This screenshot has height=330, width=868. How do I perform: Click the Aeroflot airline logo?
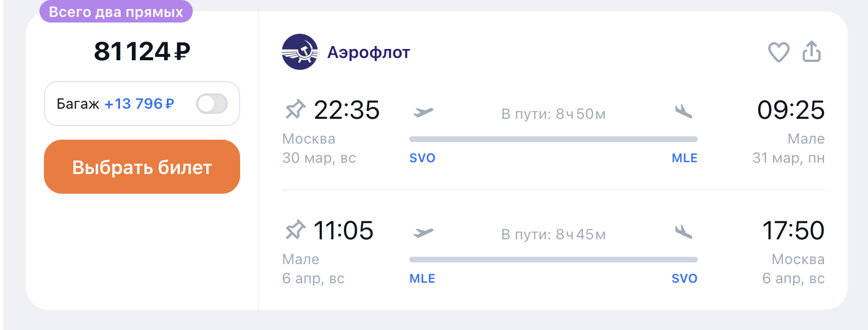pos(300,52)
